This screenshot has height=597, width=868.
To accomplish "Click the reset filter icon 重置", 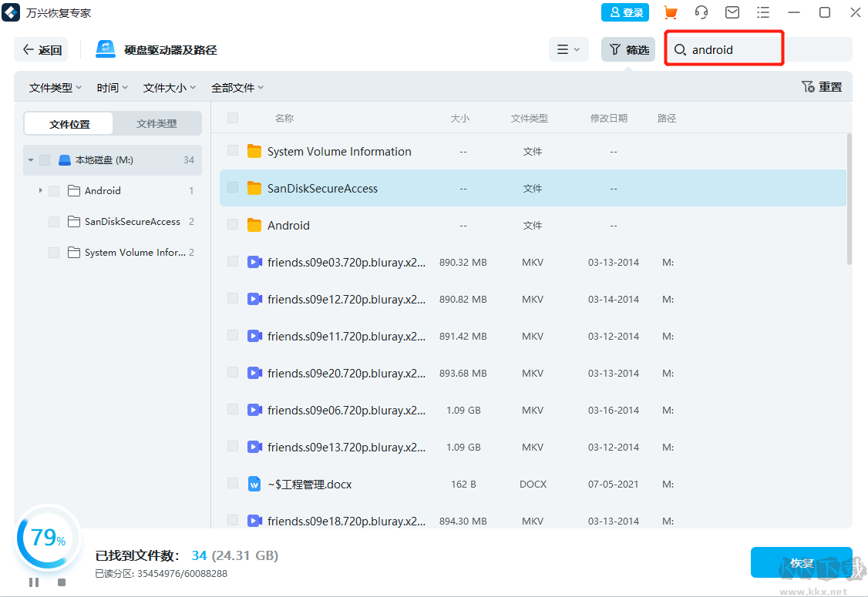I will tap(822, 87).
